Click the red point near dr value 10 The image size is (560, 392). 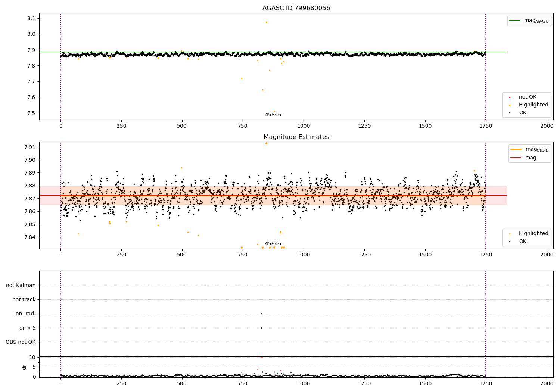coord(261,358)
